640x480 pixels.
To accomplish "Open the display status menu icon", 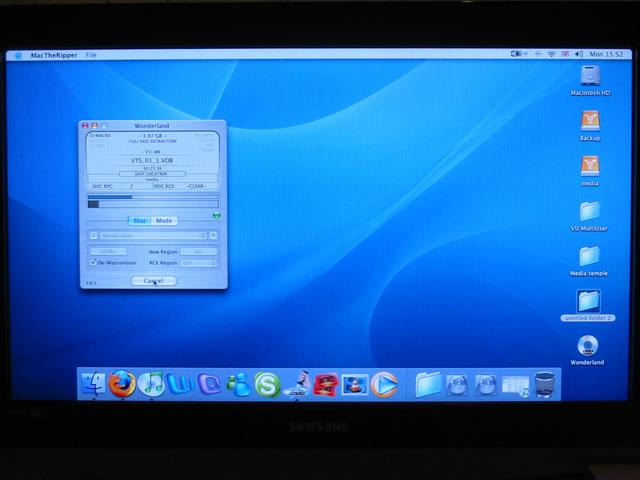I will point(518,54).
